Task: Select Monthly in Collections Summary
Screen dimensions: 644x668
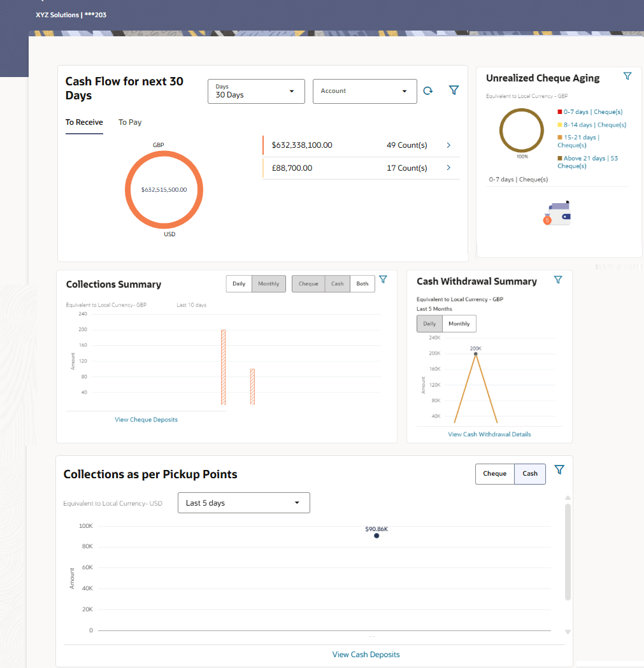Action: [x=269, y=284]
